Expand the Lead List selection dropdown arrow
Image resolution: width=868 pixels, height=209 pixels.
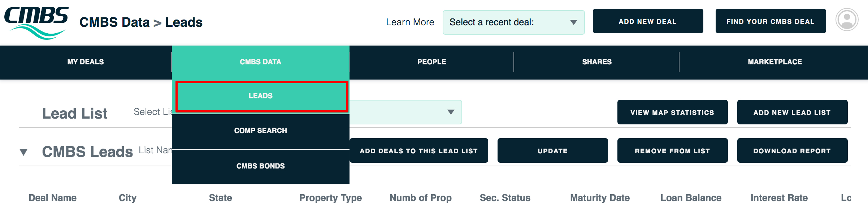coord(451,112)
